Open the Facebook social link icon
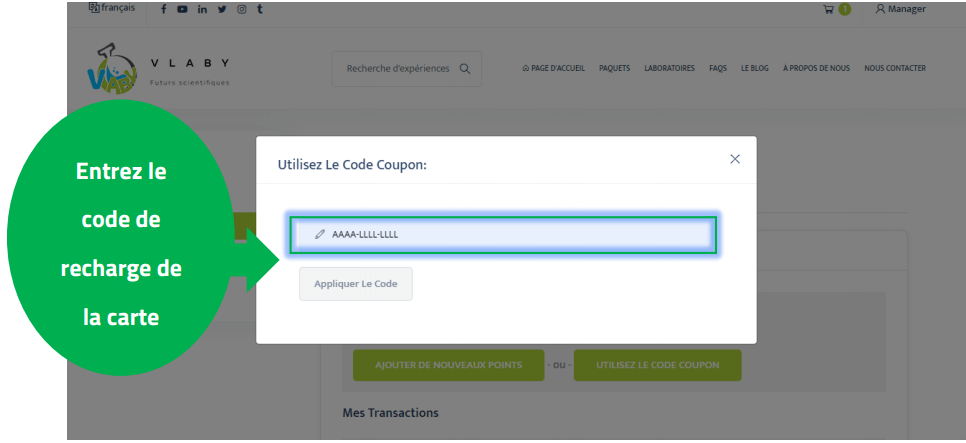Image resolution: width=966 pixels, height=443 pixels. click(164, 9)
